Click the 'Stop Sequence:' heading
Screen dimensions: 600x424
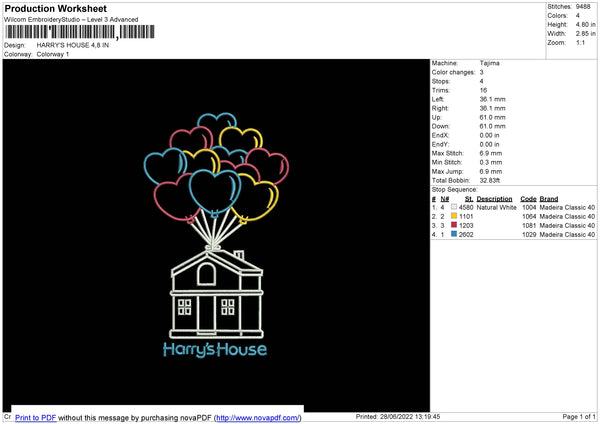455,190
